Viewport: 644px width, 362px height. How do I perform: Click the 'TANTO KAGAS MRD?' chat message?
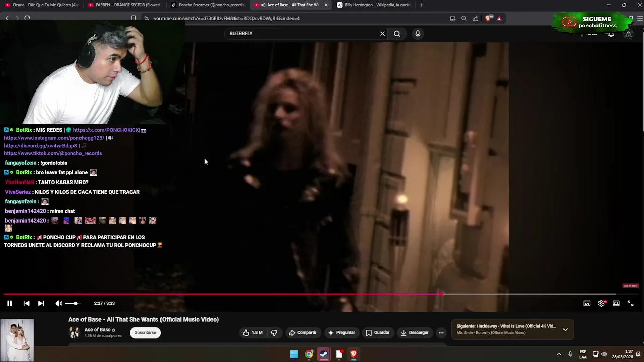tap(64, 182)
